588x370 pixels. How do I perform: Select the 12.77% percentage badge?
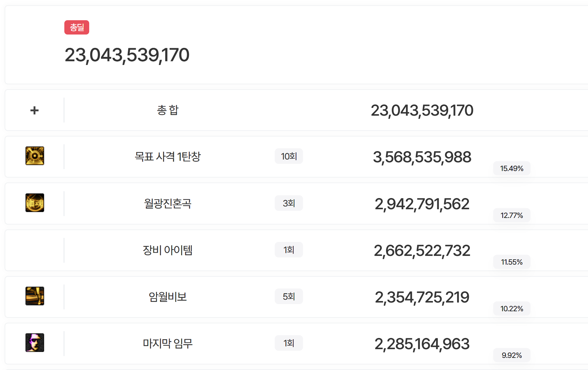(x=512, y=215)
